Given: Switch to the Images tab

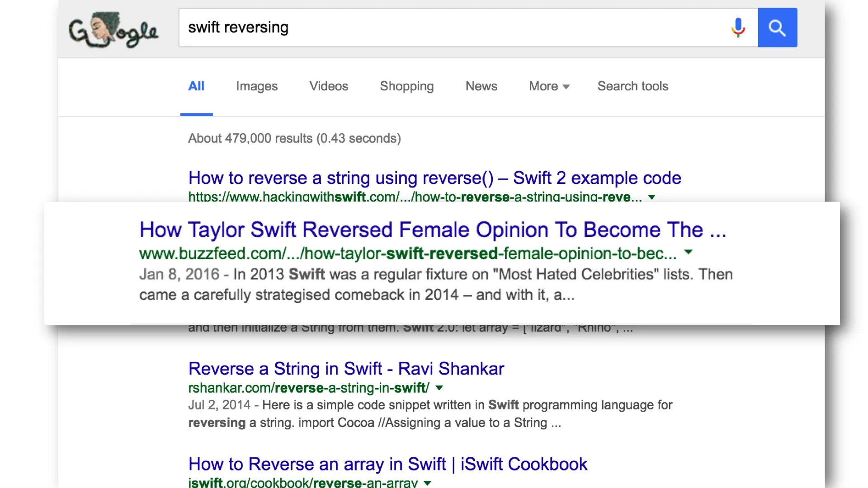Looking at the screenshot, I should pyautogui.click(x=257, y=86).
